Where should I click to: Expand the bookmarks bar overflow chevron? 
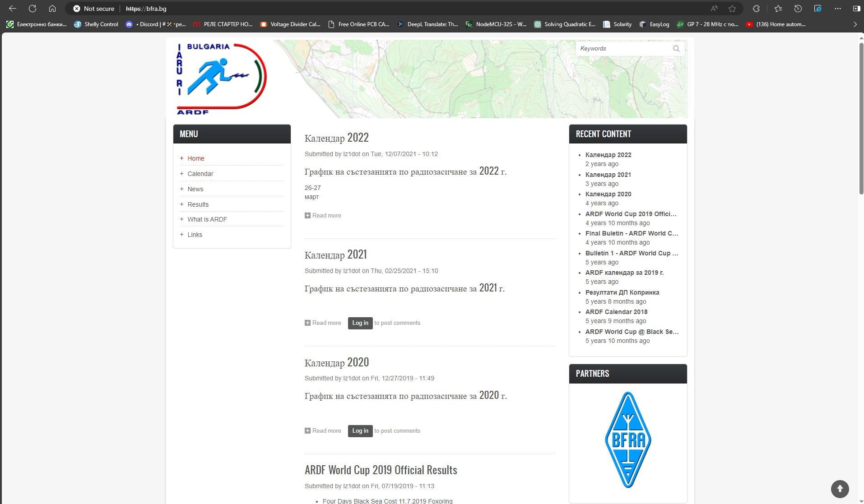[855, 24]
